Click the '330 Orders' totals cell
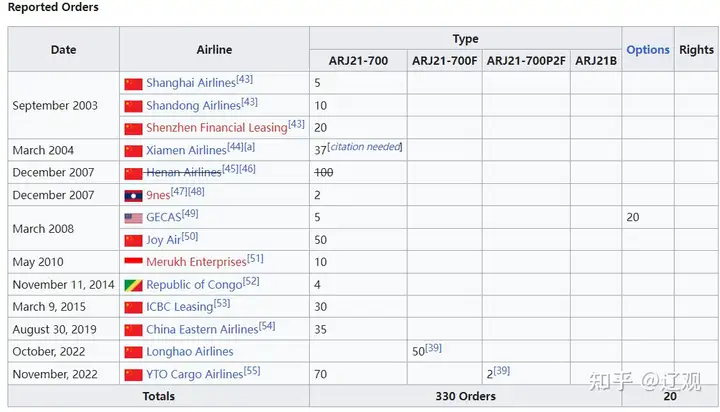The height and width of the screenshot is (412, 720). click(466, 396)
